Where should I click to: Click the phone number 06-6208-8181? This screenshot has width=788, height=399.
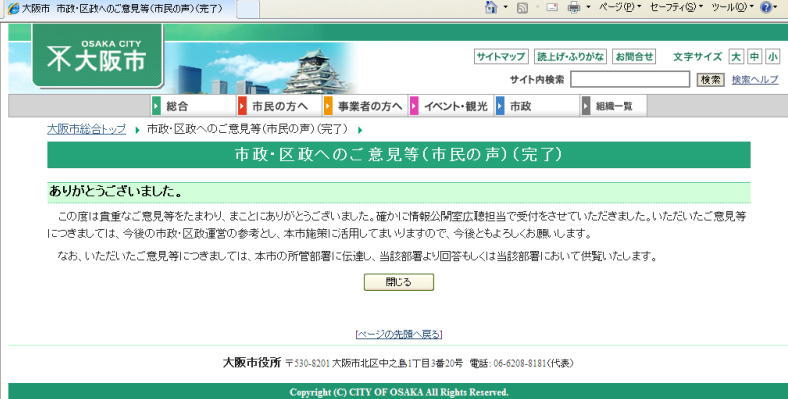pos(520,363)
